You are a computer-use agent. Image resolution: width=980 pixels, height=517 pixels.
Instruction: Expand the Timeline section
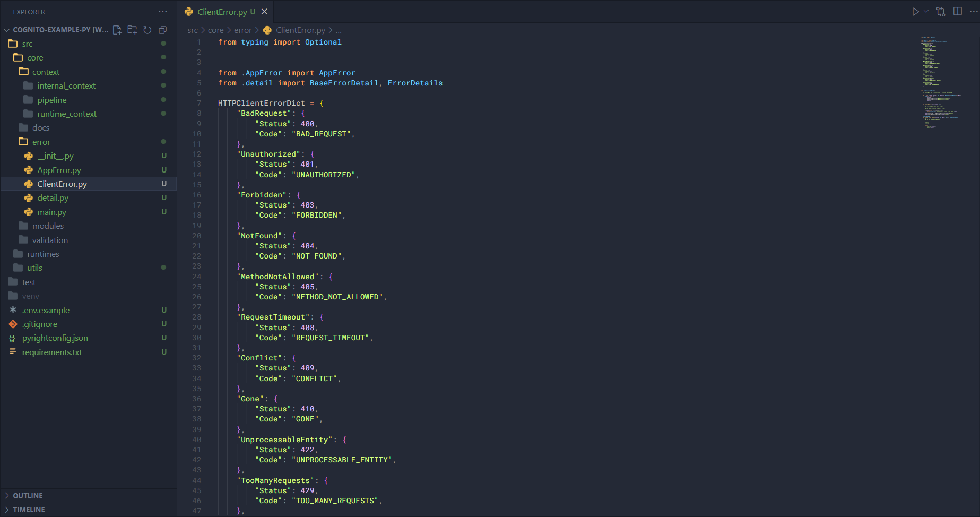pos(29,510)
